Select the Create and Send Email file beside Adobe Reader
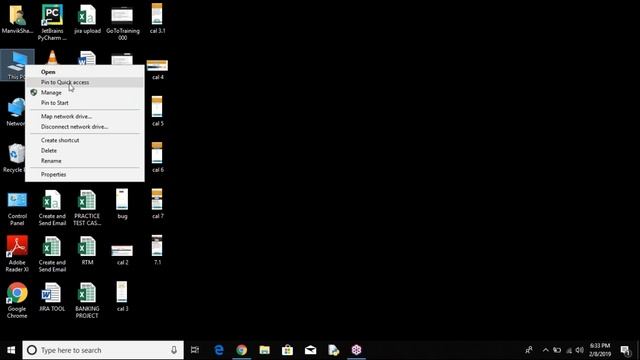Screen dimensions: 640x360 (x=52, y=254)
